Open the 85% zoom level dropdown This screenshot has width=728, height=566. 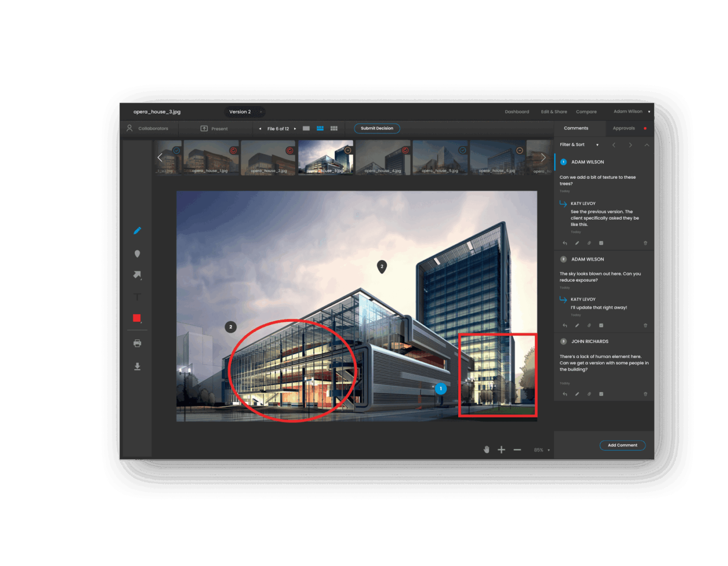pyautogui.click(x=541, y=450)
